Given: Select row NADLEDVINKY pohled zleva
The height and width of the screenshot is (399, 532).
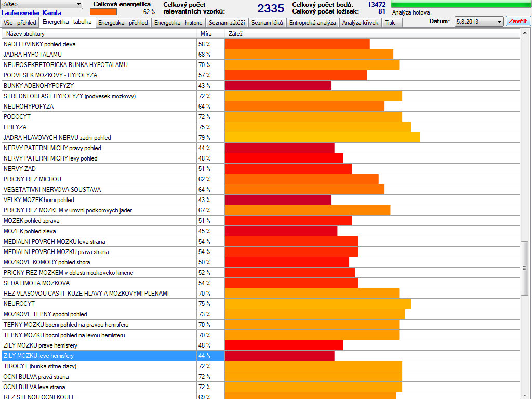Looking at the screenshot, I should point(261,44).
